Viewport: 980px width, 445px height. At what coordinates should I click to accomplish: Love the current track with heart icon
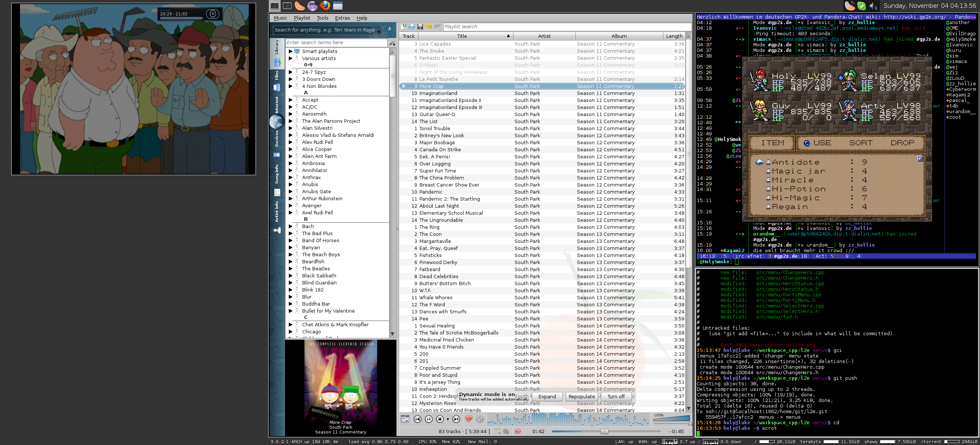pos(469,419)
